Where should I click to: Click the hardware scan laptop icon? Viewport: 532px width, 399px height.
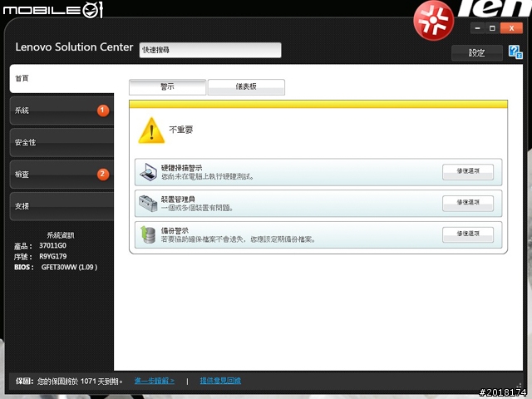[148, 172]
